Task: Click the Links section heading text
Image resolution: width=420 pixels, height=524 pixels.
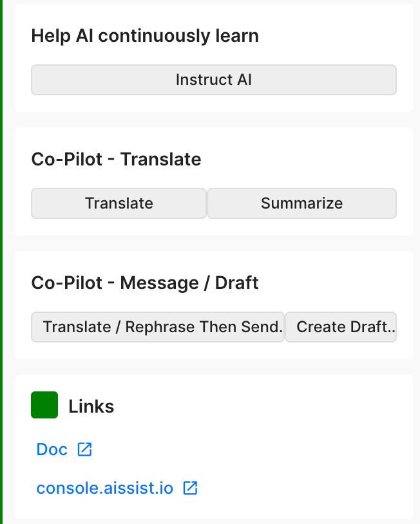Action: click(91, 406)
